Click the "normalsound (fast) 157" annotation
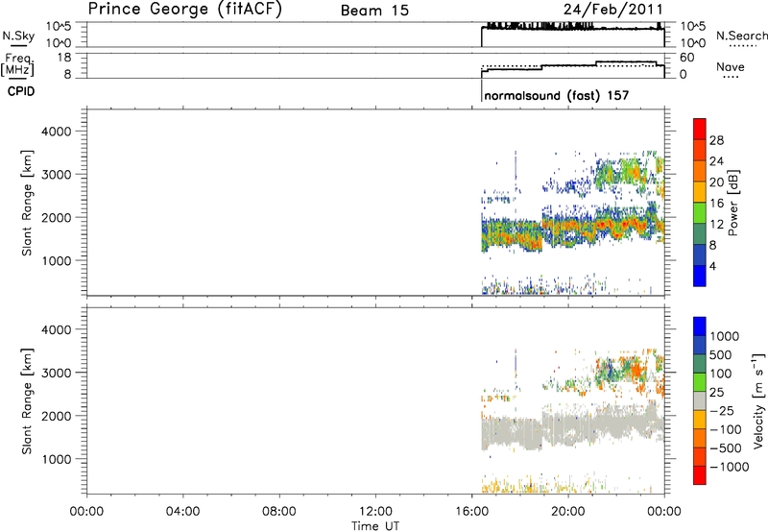The height and width of the screenshot is (532, 768). 557,95
